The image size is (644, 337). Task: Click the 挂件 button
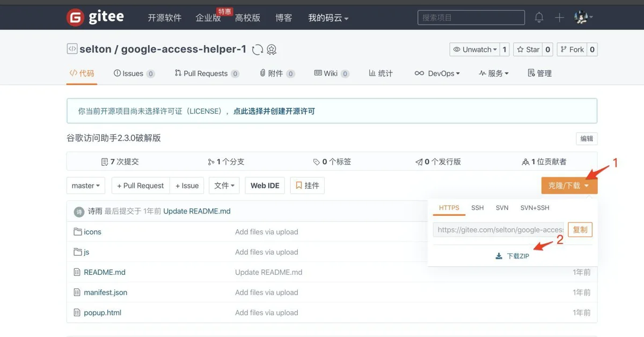tap(308, 186)
